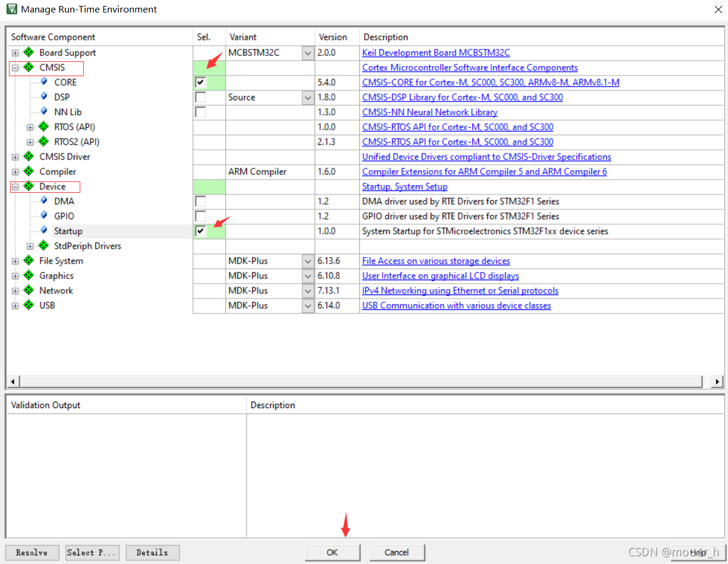728x564 pixels.
Task: Click the Cancel button
Action: coord(397,553)
